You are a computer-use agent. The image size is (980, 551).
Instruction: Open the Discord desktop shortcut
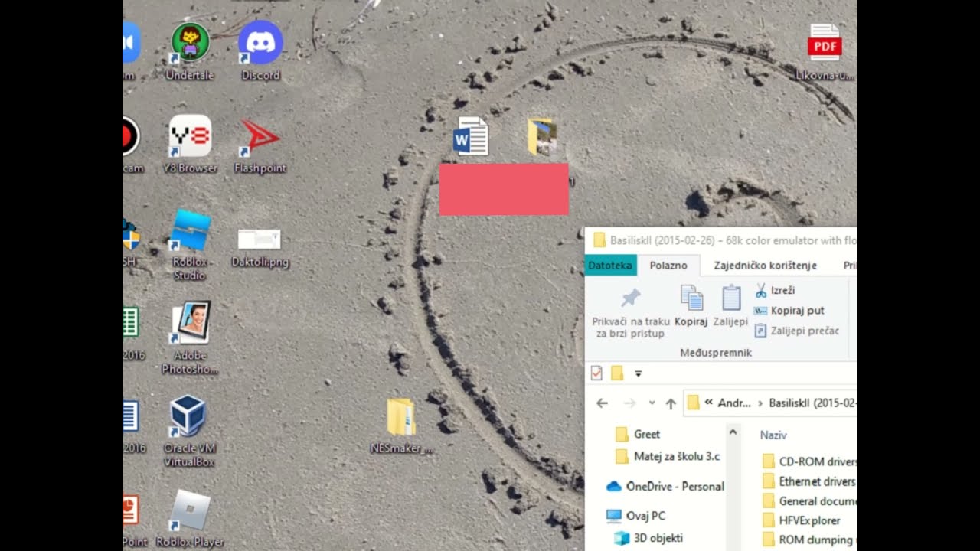click(x=260, y=51)
